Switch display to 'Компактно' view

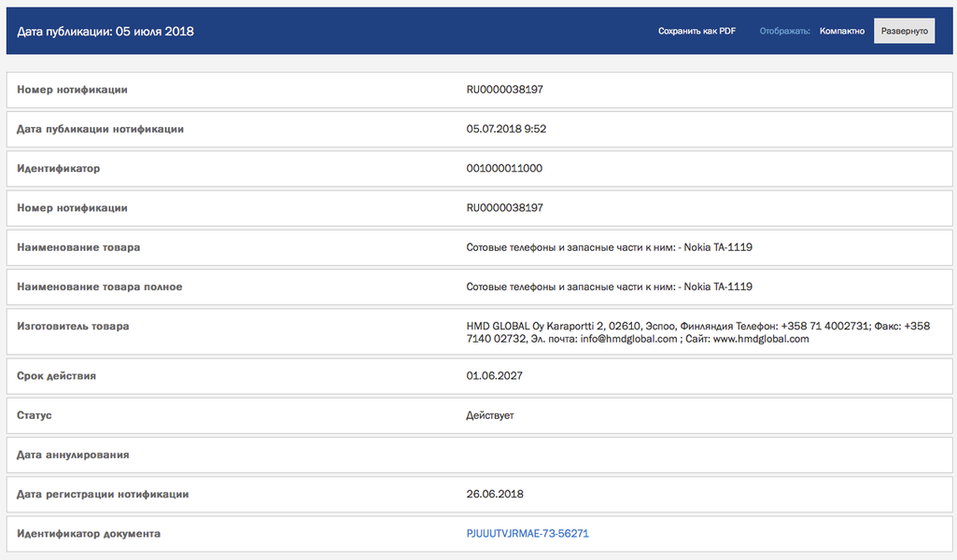tap(841, 31)
